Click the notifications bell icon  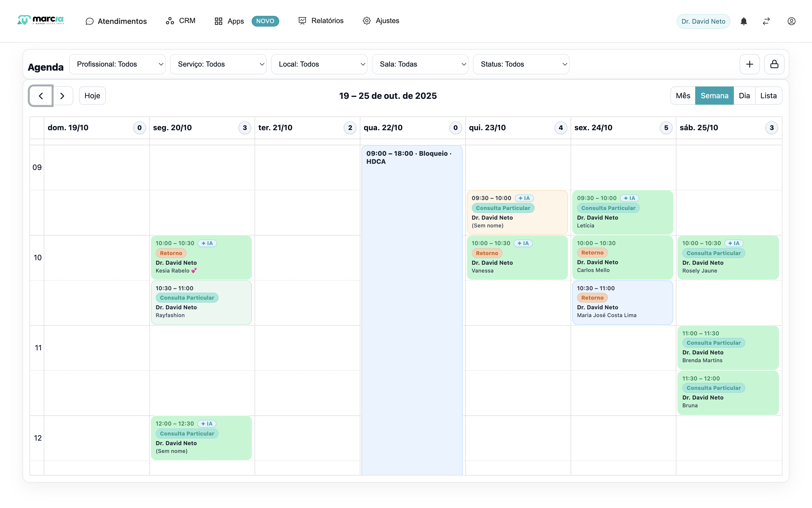tap(744, 21)
